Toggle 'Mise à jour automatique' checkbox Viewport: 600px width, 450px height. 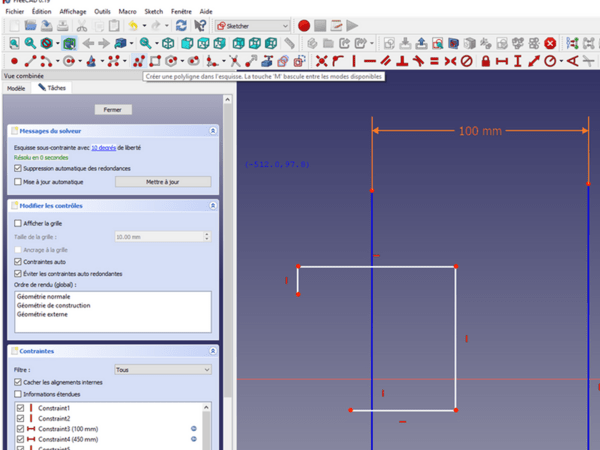tap(18, 182)
